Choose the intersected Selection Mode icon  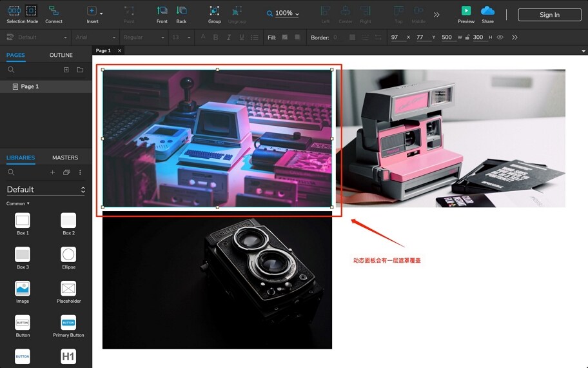[x=14, y=10]
